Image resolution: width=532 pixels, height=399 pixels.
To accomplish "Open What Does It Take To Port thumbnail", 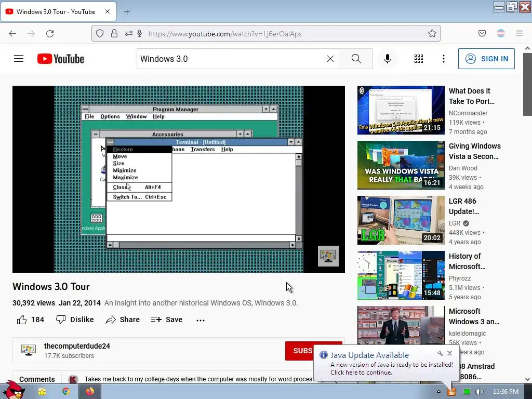I will pos(401,110).
